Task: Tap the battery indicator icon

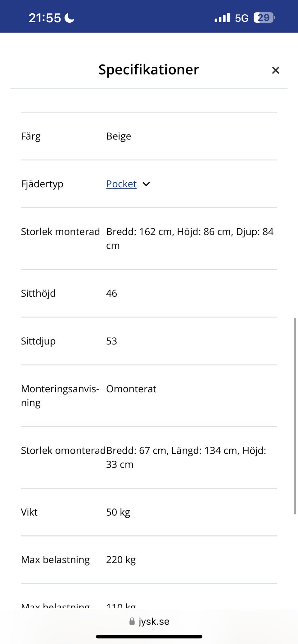Action: pyautogui.click(x=264, y=18)
